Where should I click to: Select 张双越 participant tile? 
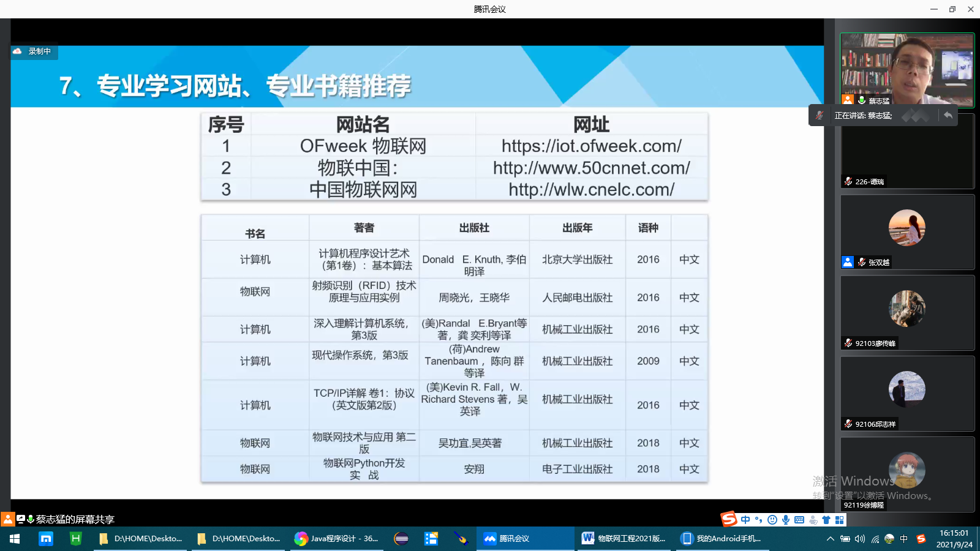pos(907,232)
